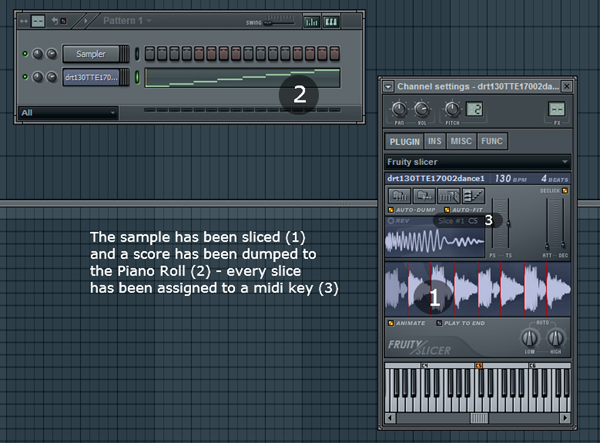Viewport: 600px width, 443px height.
Task: Click the keyboard scrollbar right arrow
Action: 565,418
